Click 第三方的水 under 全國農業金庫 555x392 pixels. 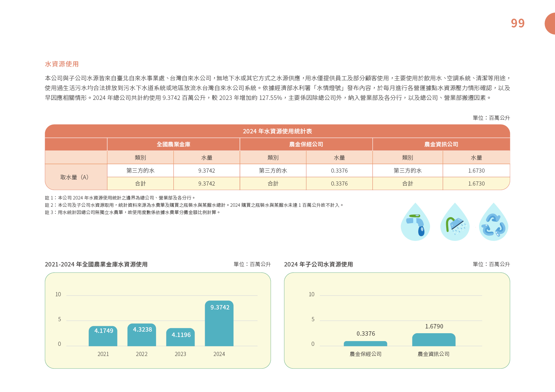point(140,171)
